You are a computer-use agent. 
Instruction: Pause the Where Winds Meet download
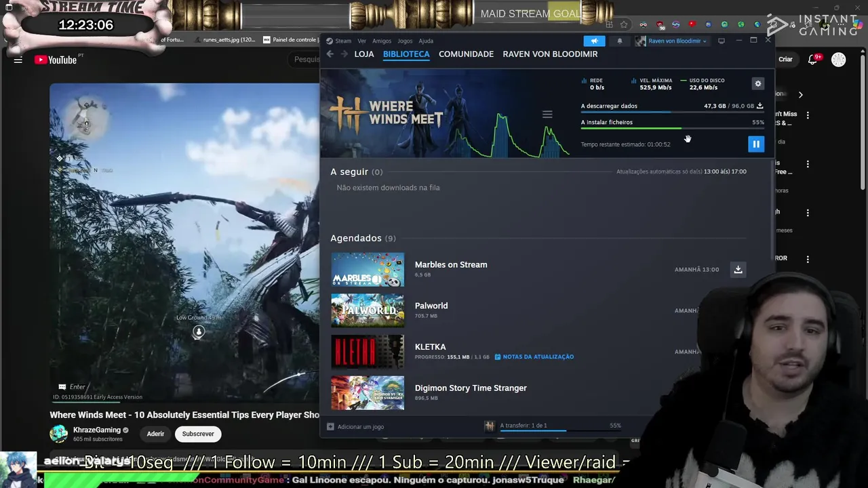click(756, 144)
